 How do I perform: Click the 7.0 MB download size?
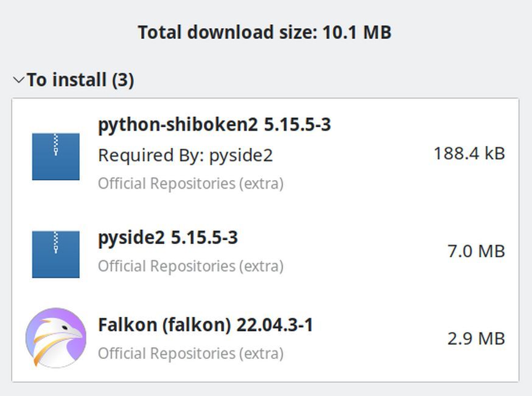[476, 251]
